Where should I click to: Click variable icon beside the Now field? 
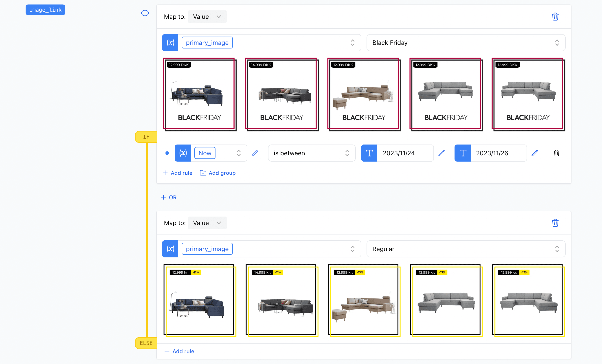(183, 153)
